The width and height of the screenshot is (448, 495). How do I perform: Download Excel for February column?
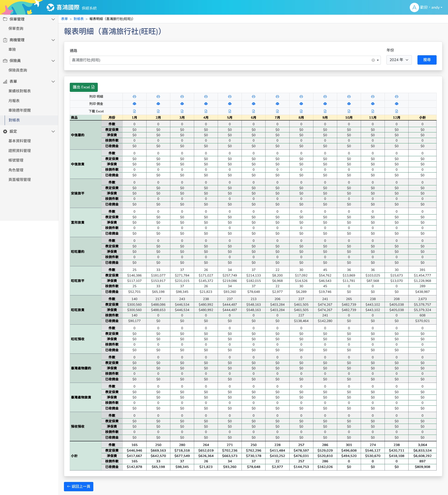(158, 111)
